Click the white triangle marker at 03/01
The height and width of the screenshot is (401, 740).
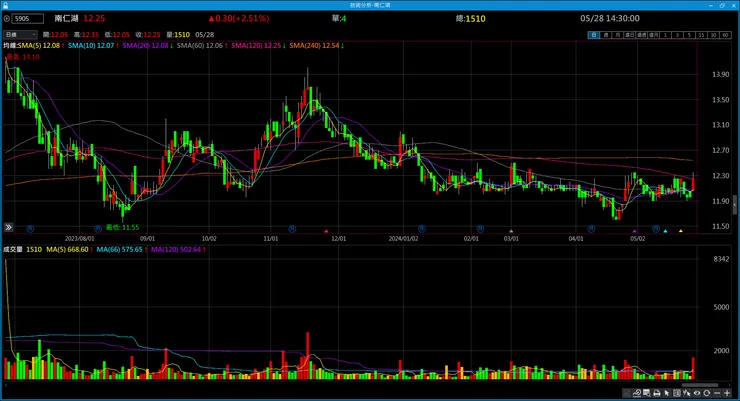pos(511,231)
